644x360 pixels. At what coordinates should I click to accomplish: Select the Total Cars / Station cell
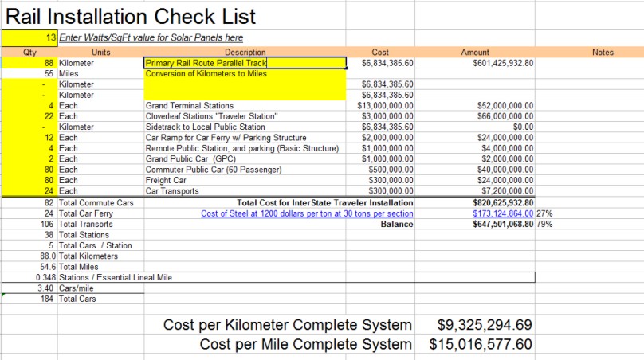[x=100, y=245]
